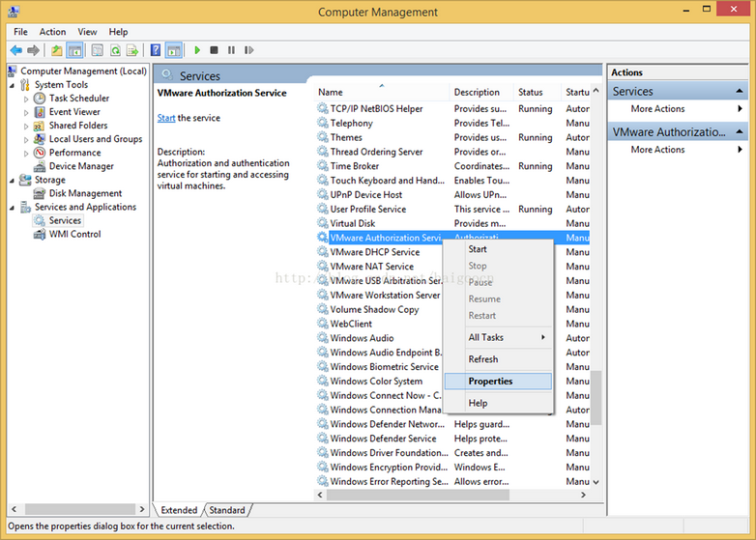Viewport: 756px width, 540px height.
Task: Click the Back arrow in toolbar
Action: [16, 50]
